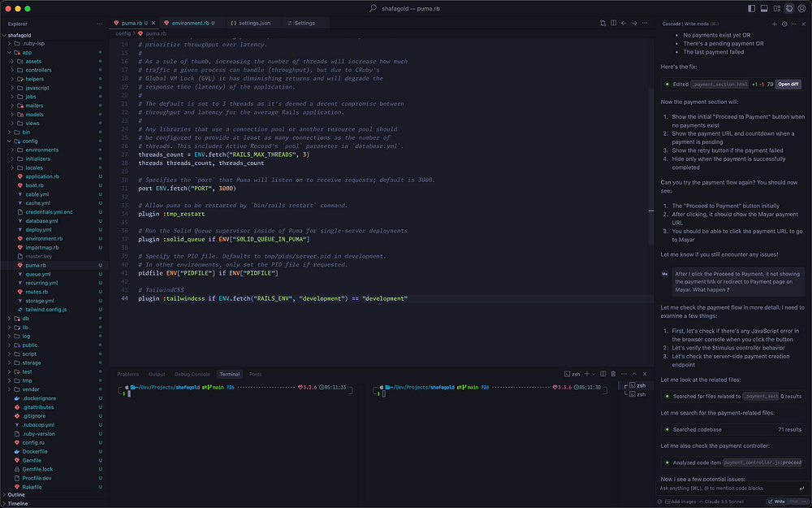Close the bottom terminal panel

click(645, 374)
